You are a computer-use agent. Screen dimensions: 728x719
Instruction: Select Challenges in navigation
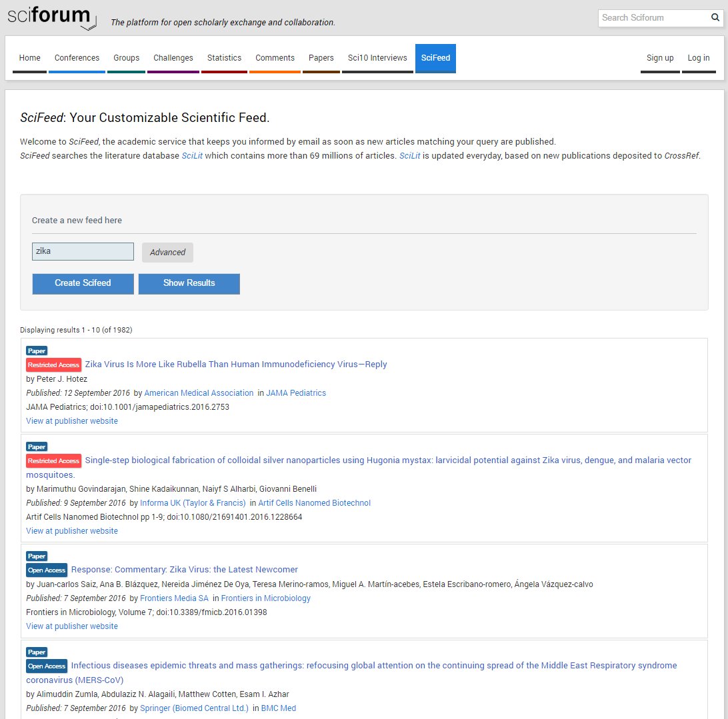[173, 58]
